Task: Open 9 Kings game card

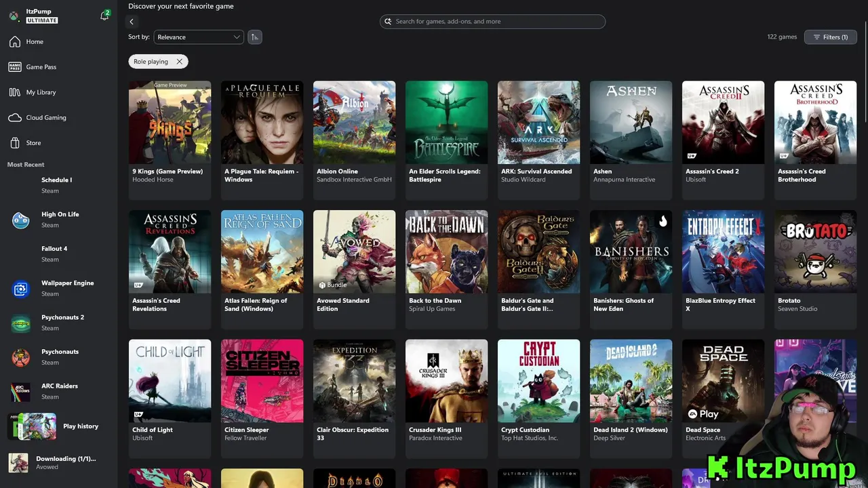Action: 170,140
